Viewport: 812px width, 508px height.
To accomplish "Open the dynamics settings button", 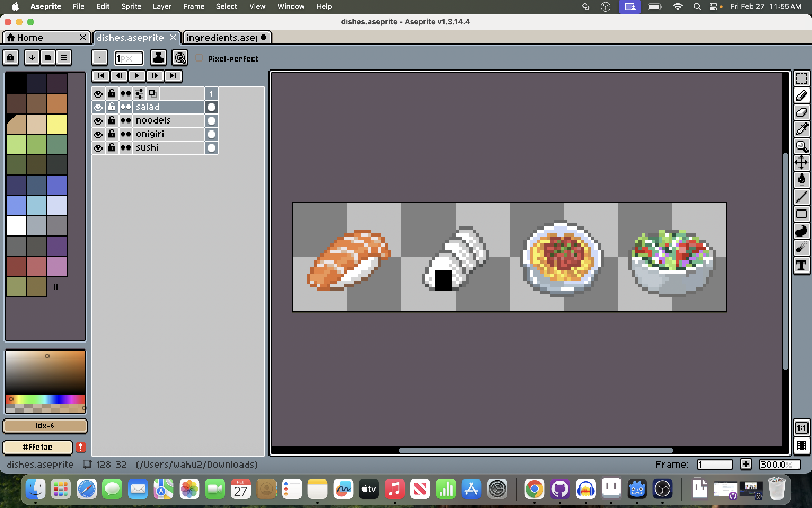I will point(180,58).
